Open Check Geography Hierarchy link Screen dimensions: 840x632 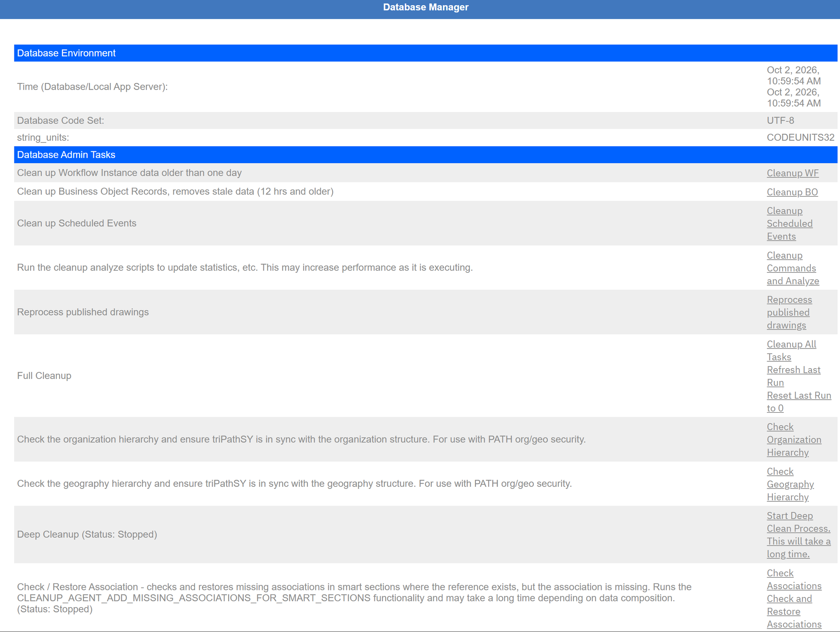(x=790, y=484)
